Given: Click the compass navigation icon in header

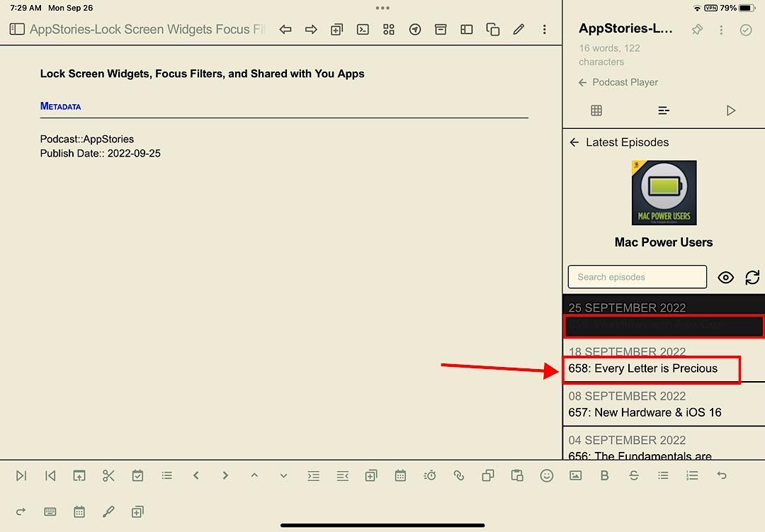Looking at the screenshot, I should (x=414, y=30).
